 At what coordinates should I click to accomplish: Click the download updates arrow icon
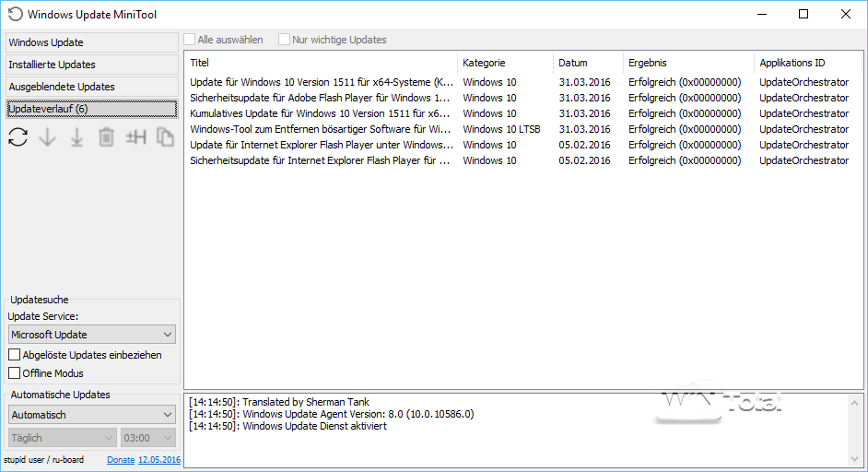(48, 136)
